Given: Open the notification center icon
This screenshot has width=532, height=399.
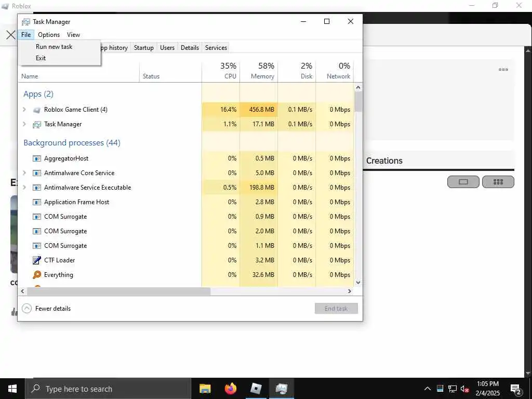Looking at the screenshot, I should click(x=515, y=389).
